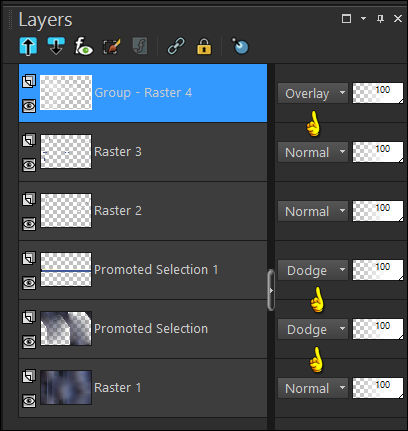This screenshot has height=431, width=408.
Task: Toggle visibility of Promoted Selection 1
Action: click(x=29, y=283)
